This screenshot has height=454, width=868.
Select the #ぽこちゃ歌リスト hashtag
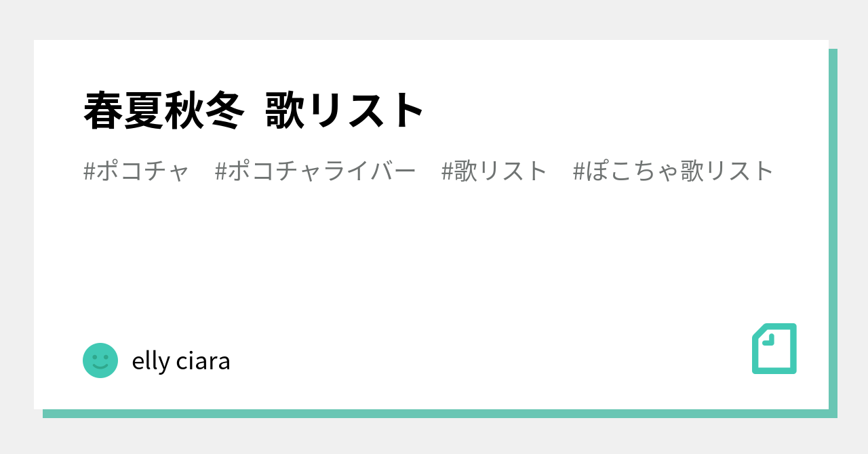(x=673, y=171)
